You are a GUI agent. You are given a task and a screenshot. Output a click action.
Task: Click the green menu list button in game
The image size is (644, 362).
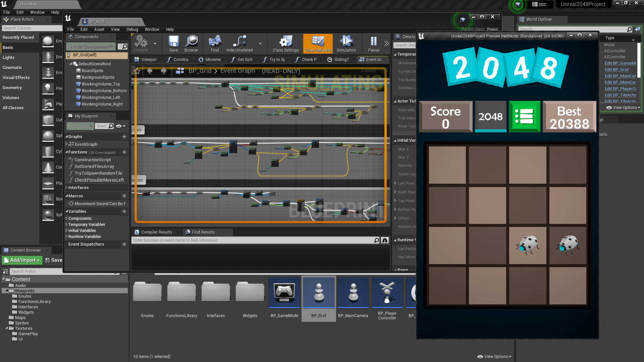pyautogui.click(x=524, y=117)
